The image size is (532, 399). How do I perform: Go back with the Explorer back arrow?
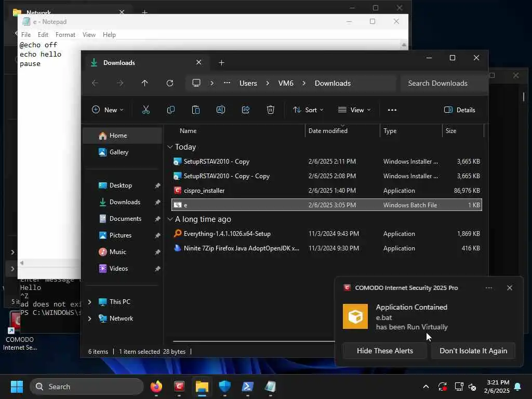click(x=95, y=83)
